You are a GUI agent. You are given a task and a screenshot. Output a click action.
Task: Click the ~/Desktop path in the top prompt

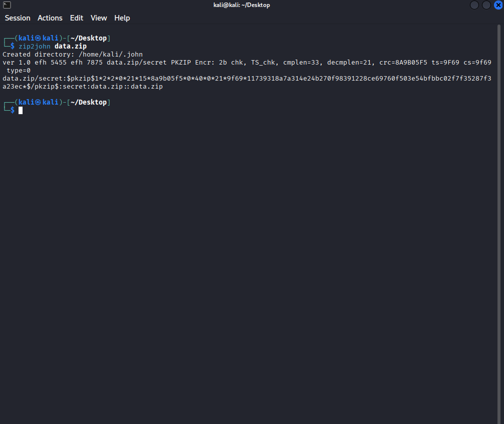(x=89, y=38)
